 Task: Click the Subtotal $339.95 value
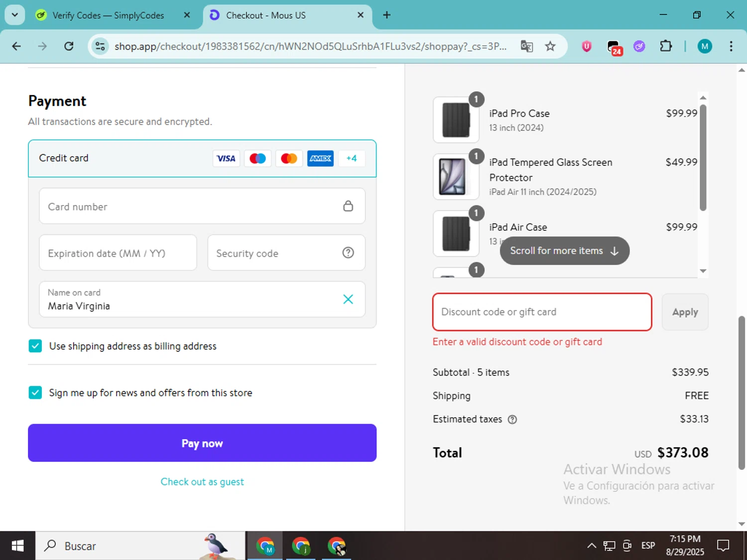pyautogui.click(x=690, y=372)
